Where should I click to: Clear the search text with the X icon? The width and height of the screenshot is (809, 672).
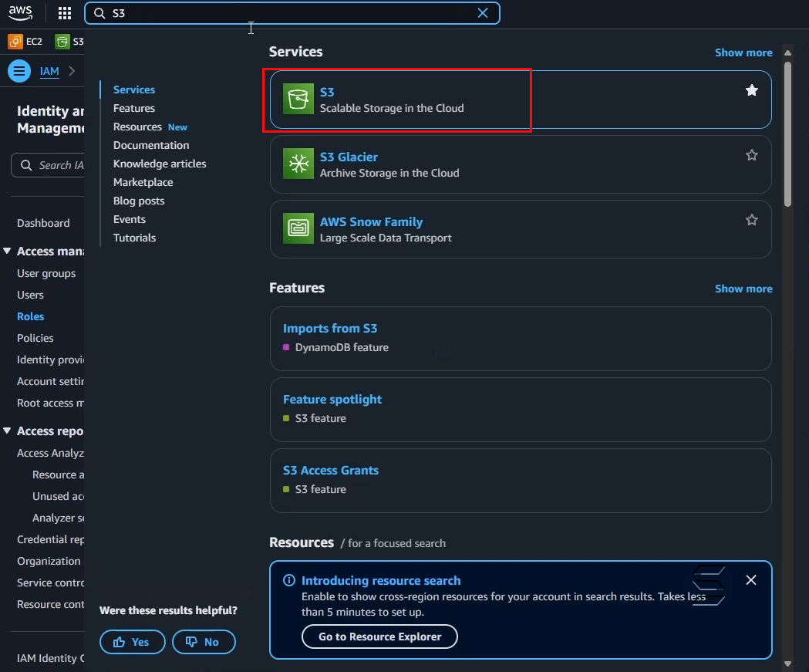(x=483, y=13)
